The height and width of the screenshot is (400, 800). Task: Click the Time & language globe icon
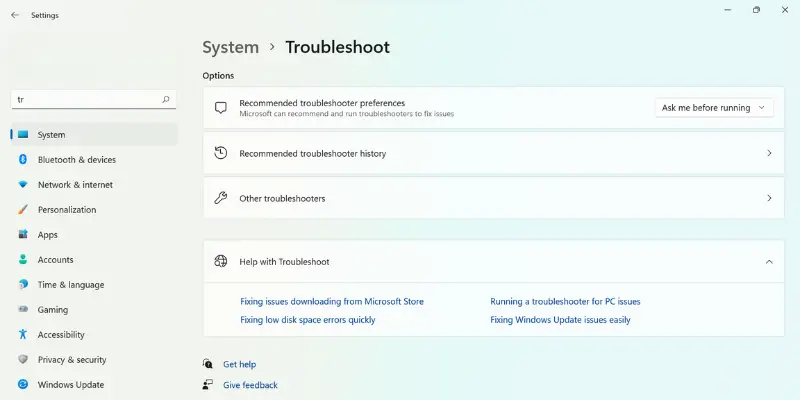coord(23,285)
